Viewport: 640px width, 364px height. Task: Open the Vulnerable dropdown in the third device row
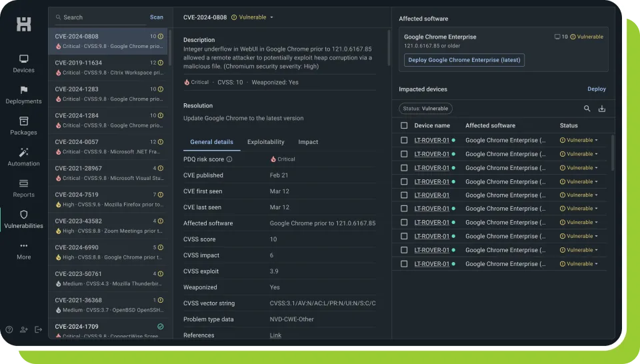pos(579,168)
